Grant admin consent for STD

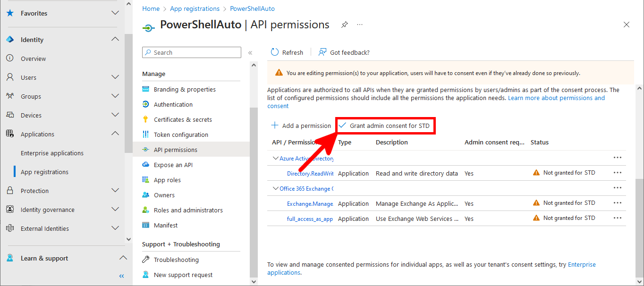[x=385, y=126]
